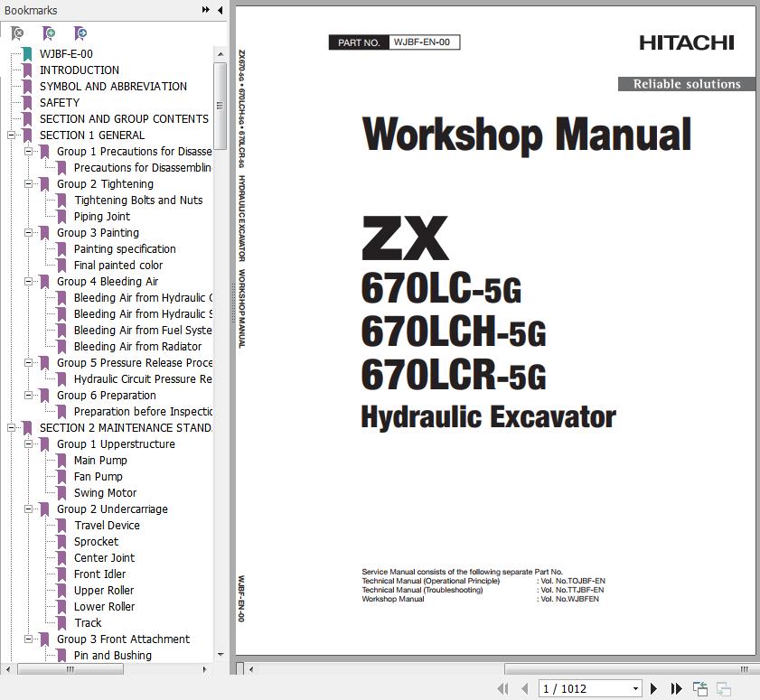Click the bookmarks horizontal scroll left arrow
This screenshot has height=700, width=760.
(8, 669)
